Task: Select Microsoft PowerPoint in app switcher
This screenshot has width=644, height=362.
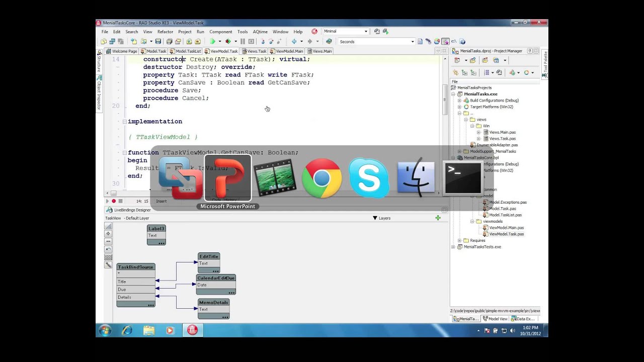Action: click(x=228, y=177)
